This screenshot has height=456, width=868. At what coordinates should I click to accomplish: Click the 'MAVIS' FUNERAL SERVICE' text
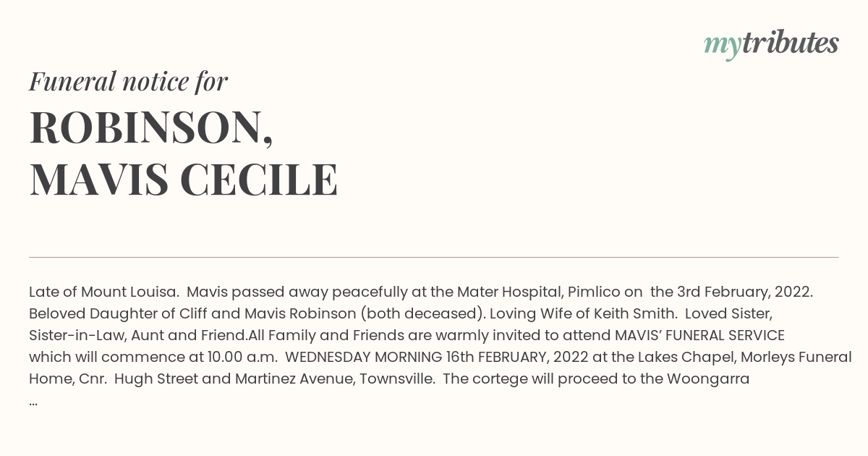pos(699,335)
